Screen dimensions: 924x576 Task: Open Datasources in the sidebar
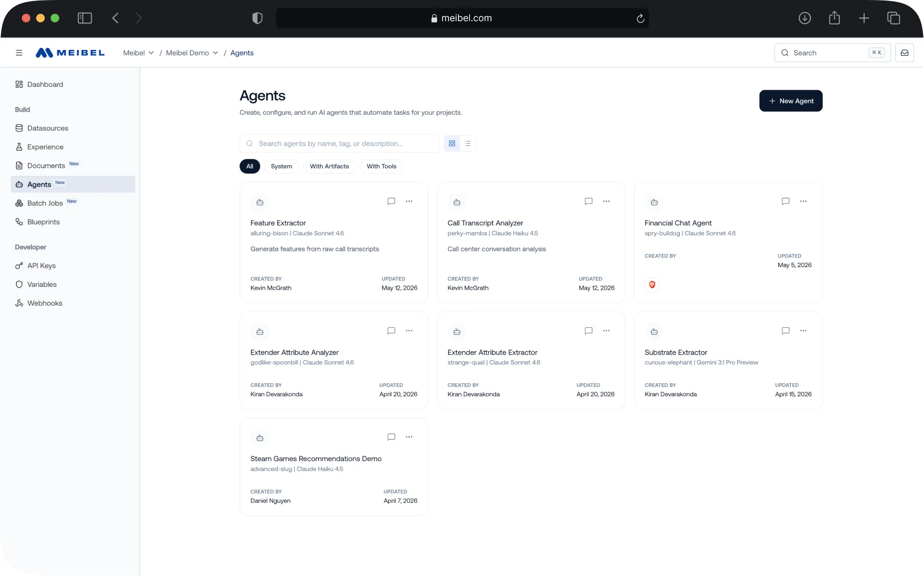(x=73, y=128)
